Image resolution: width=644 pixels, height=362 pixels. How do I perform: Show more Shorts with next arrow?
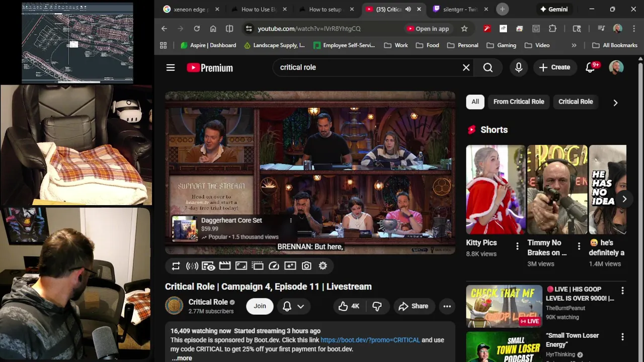pos(624,199)
